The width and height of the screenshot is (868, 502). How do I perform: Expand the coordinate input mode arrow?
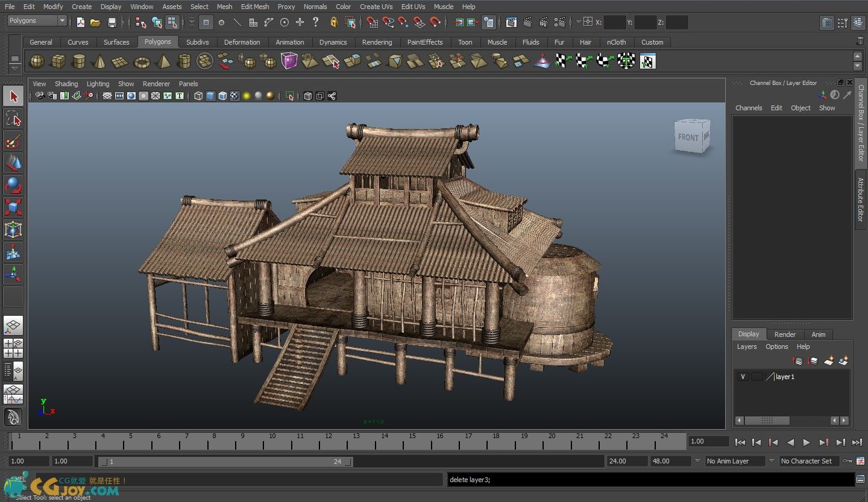point(579,22)
